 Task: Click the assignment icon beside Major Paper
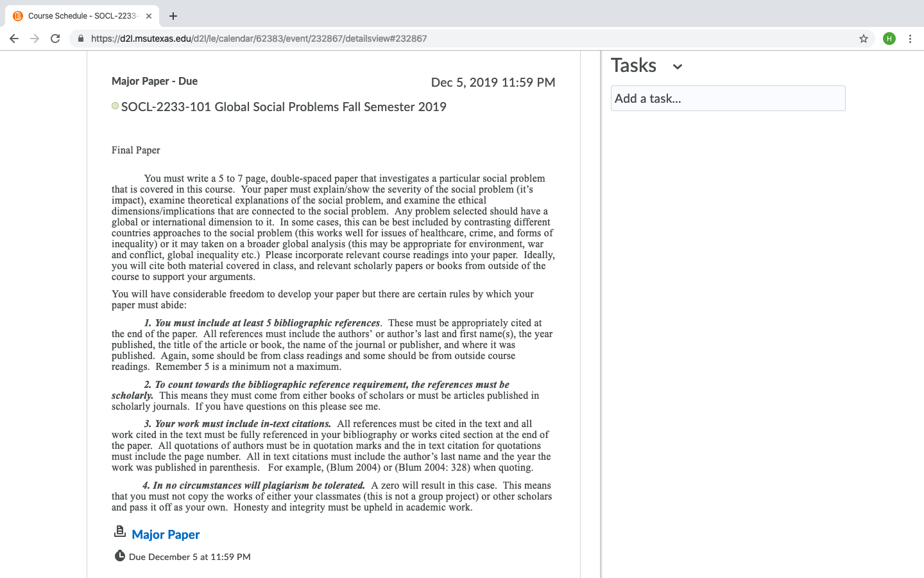(119, 531)
